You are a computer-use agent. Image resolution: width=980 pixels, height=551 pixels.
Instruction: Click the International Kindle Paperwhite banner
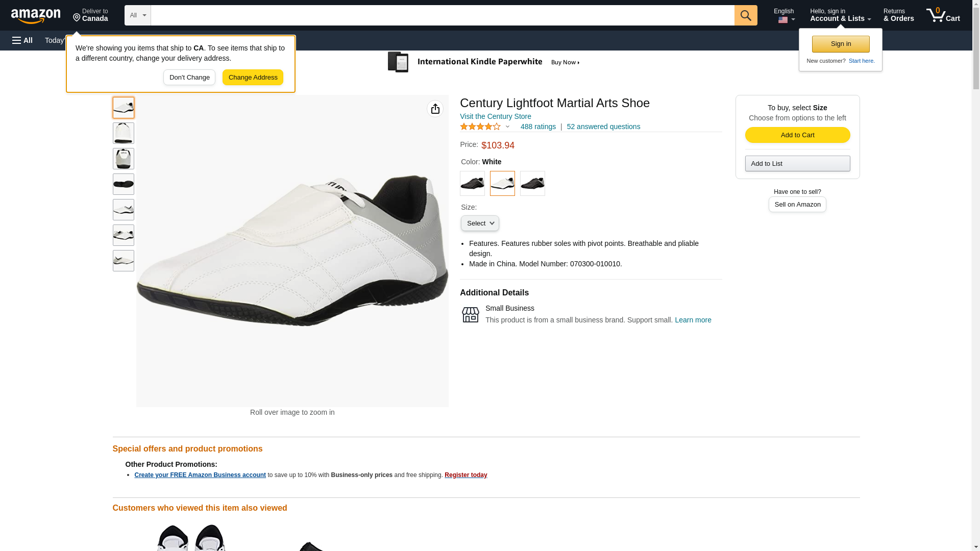pyautogui.click(x=484, y=62)
